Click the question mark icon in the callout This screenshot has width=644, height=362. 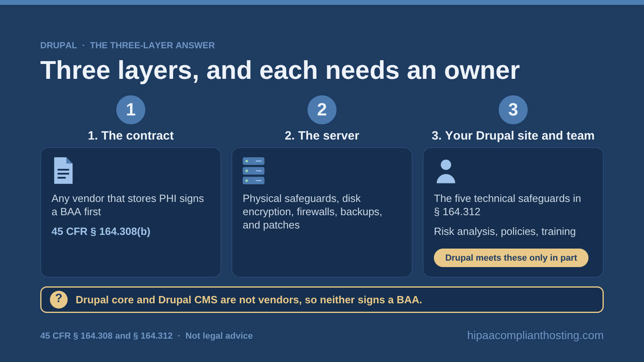pos(59,300)
